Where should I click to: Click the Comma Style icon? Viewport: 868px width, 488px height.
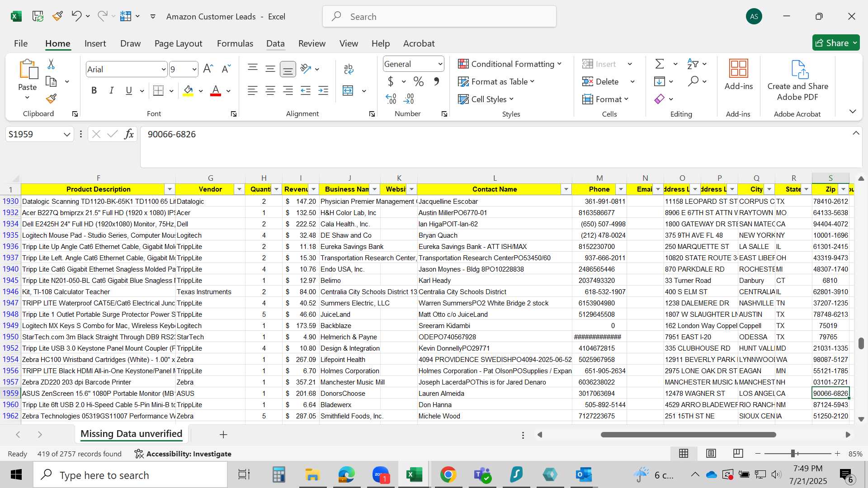pyautogui.click(x=436, y=82)
